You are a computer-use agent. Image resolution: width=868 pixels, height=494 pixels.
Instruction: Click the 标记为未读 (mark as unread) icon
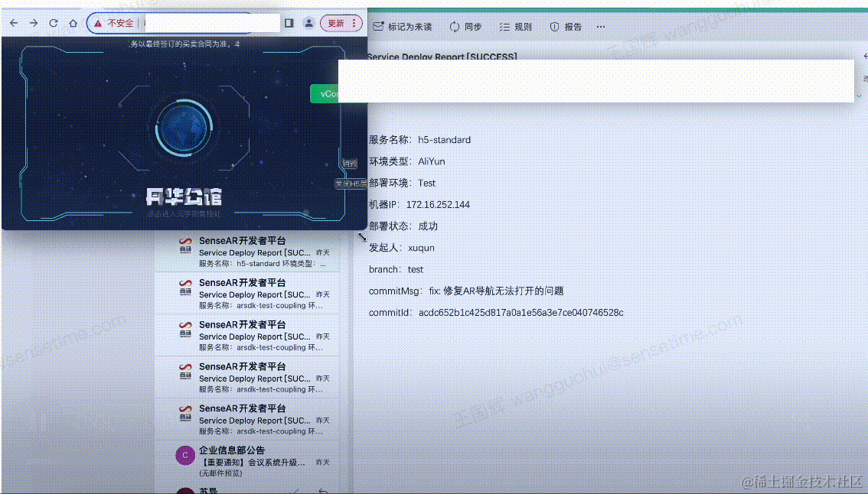pyautogui.click(x=378, y=25)
